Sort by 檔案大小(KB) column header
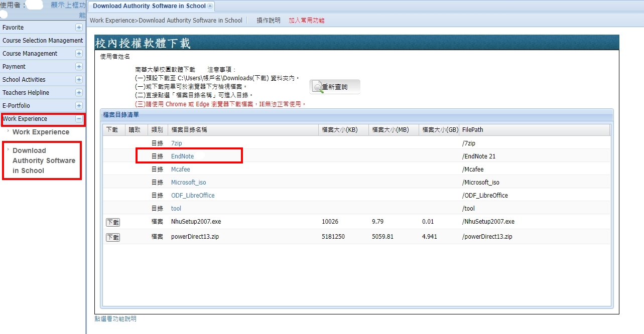The width and height of the screenshot is (644, 334). [344, 129]
